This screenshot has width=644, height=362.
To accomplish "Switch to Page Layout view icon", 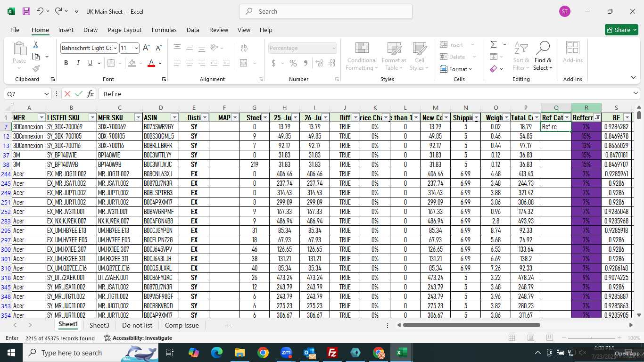I will click(531, 338).
